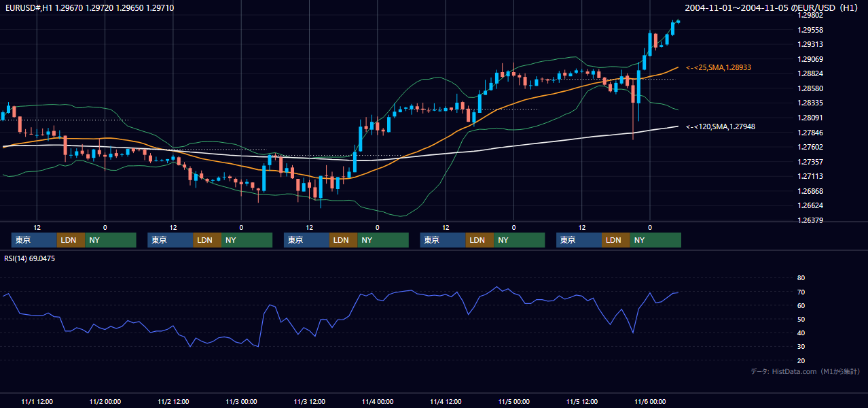Click the 1.28580 price axis value

[810, 88]
